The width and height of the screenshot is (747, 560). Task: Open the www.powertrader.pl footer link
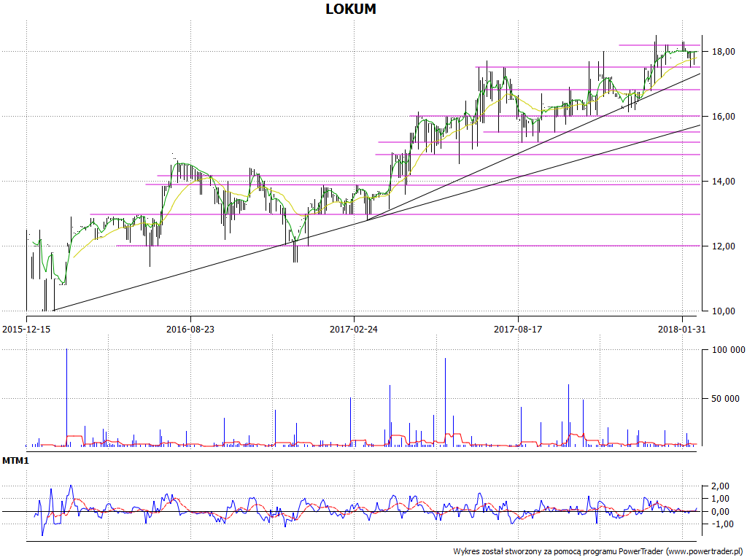pyautogui.click(x=705, y=551)
